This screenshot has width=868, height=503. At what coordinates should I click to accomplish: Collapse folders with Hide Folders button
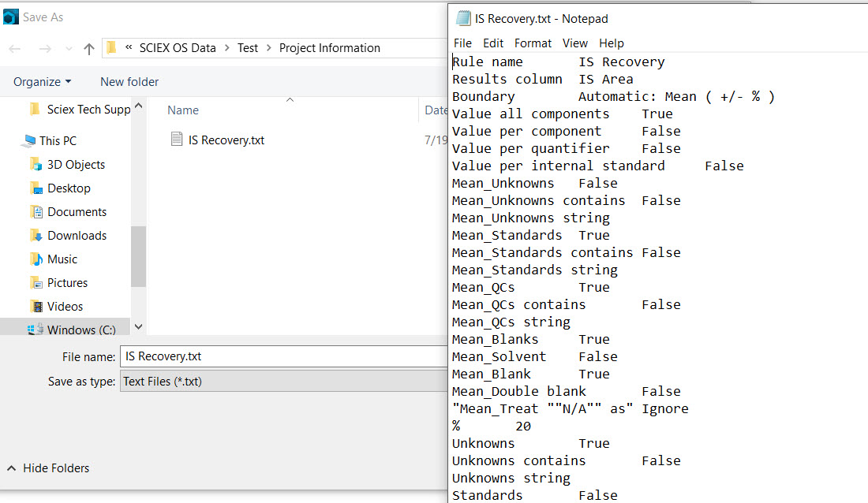point(48,468)
